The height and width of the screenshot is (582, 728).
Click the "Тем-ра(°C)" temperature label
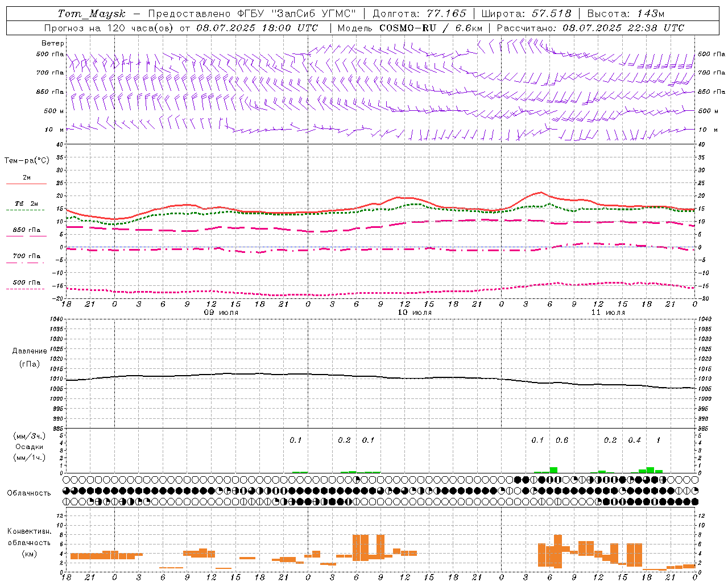pyautogui.click(x=27, y=161)
